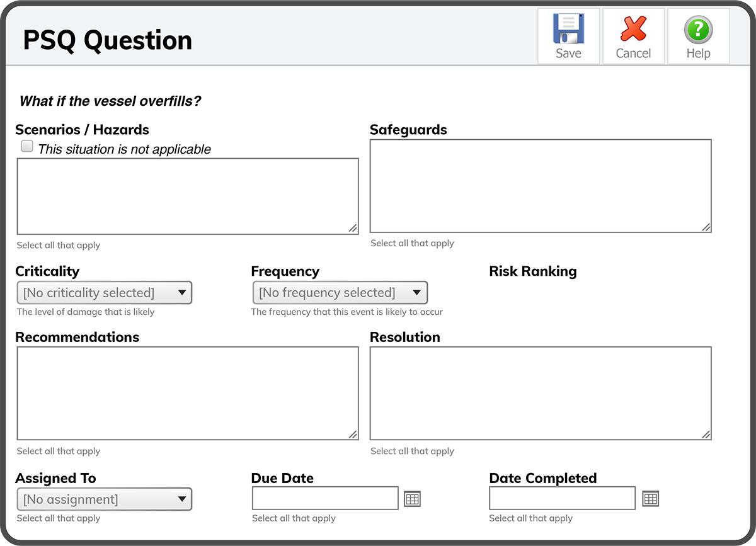756x546 pixels.
Task: Click the Due Date input field
Action: click(x=325, y=498)
